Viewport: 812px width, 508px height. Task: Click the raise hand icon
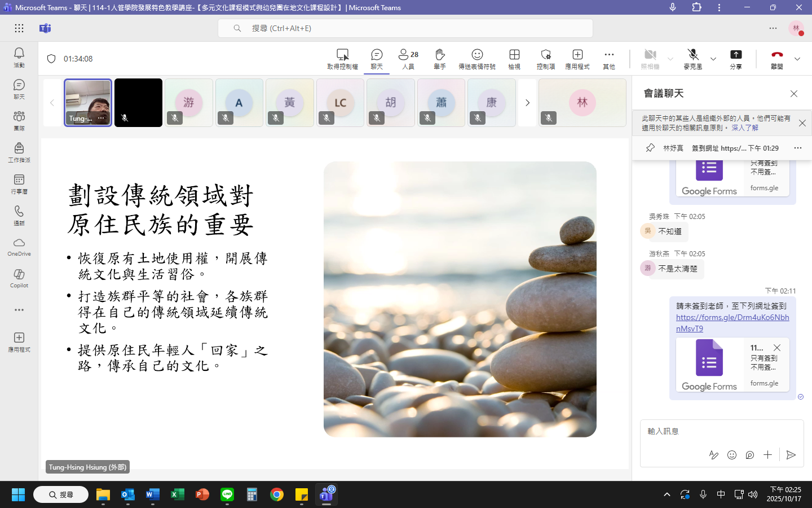(440, 58)
